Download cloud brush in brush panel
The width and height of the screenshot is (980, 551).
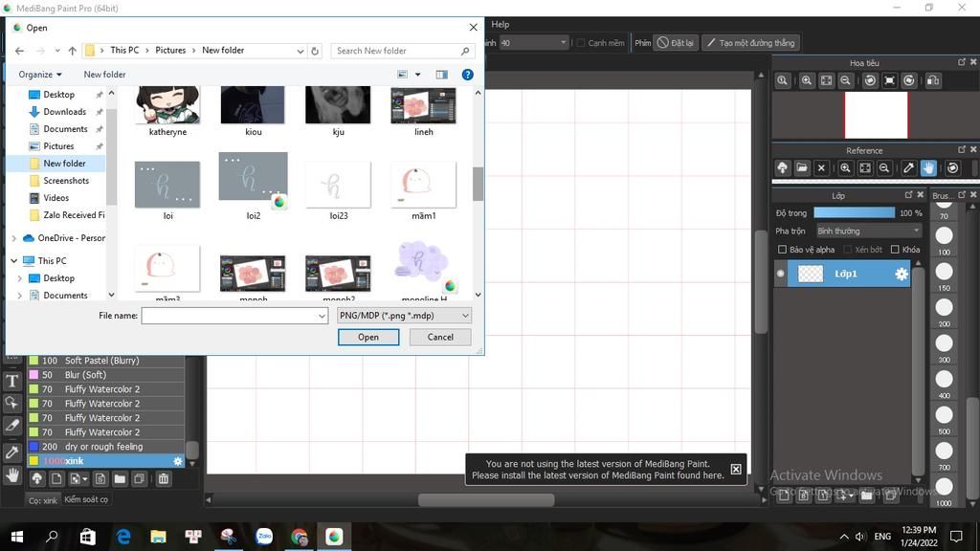(x=37, y=479)
